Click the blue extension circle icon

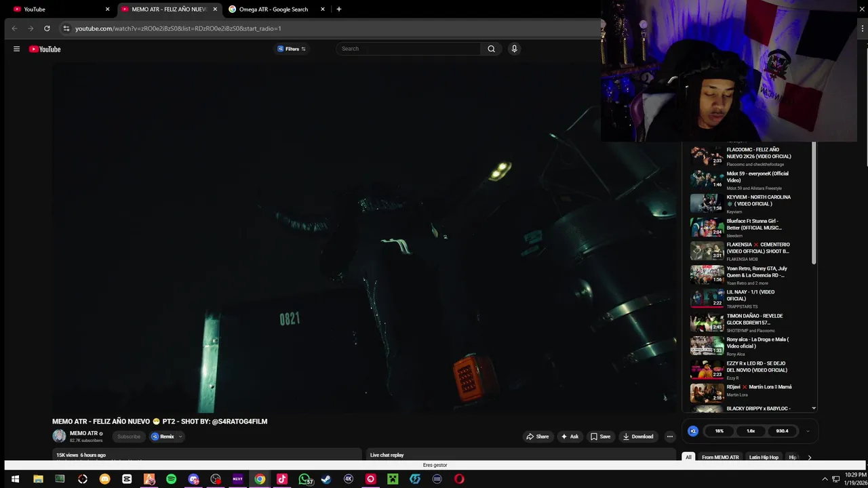[x=693, y=431]
